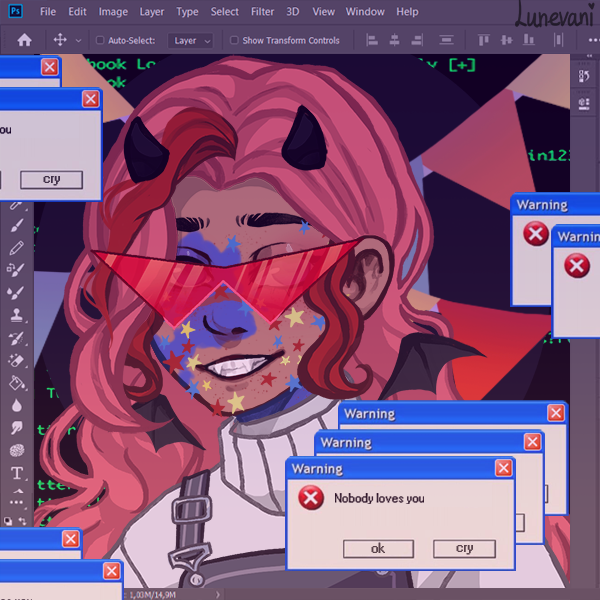Open the Layer menu
This screenshot has width=600, height=600.
(x=152, y=12)
